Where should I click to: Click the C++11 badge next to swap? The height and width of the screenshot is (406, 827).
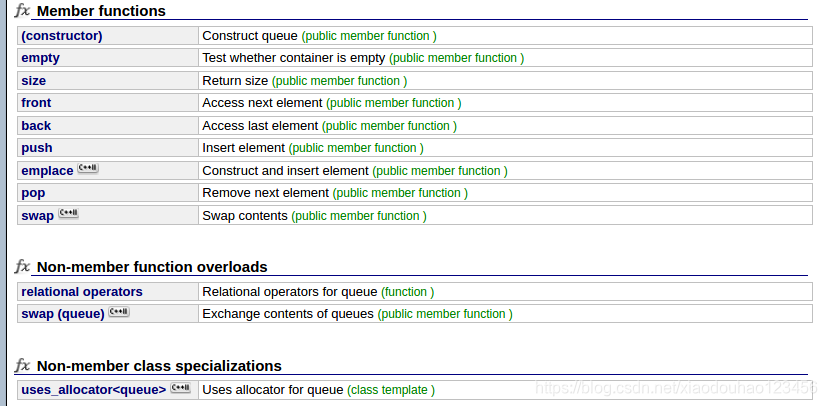pos(68,213)
